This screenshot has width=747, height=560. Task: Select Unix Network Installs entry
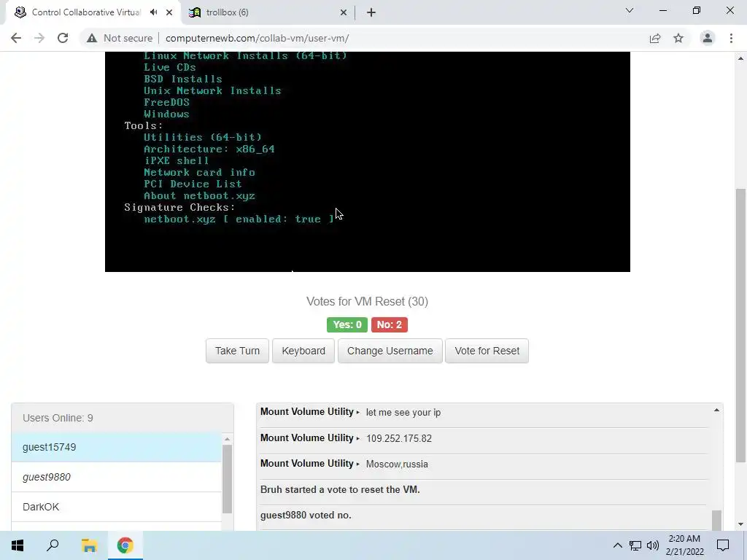[x=212, y=90]
